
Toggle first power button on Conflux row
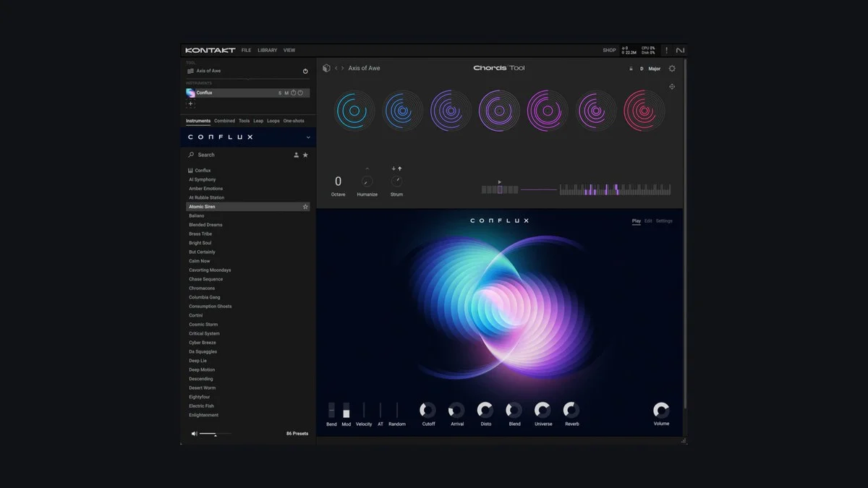point(294,93)
